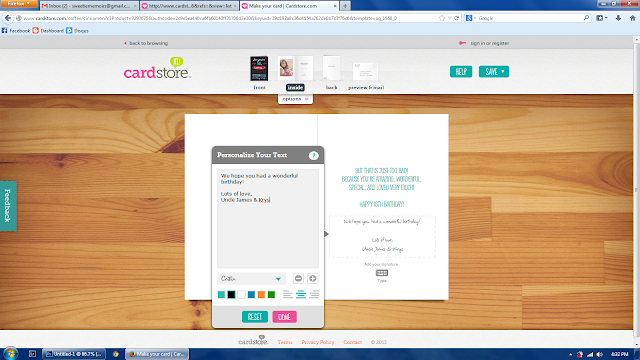The image size is (640, 360).
Task: Open the SAVE dropdown button
Action: coord(494,71)
